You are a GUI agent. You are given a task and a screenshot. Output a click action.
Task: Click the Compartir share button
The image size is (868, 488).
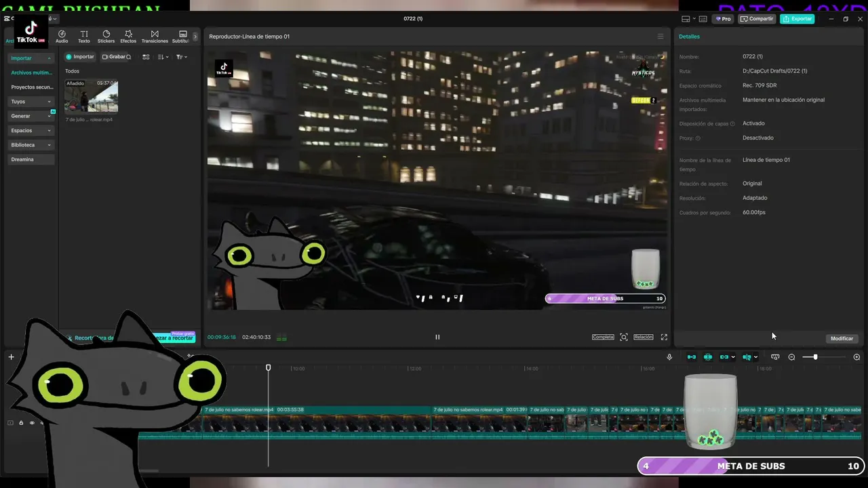click(757, 19)
